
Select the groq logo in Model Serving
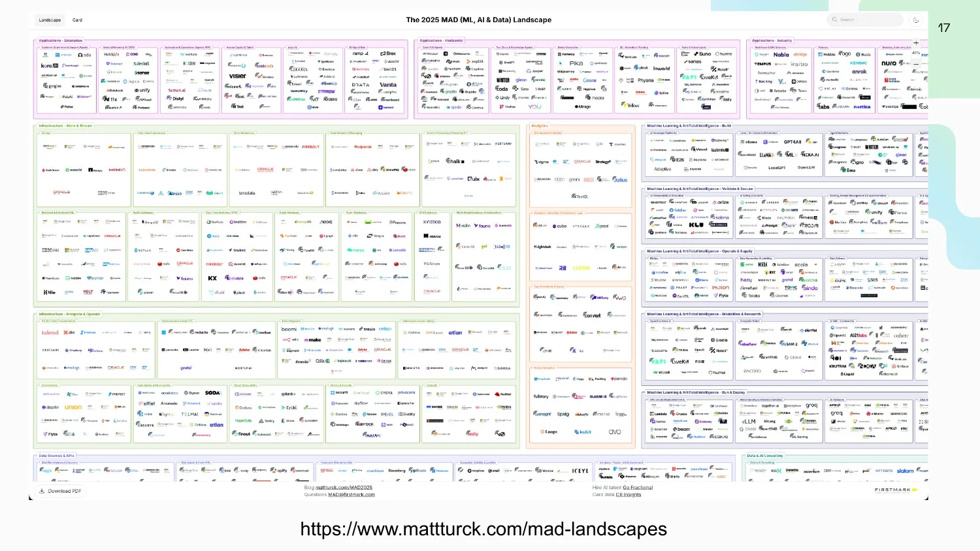(x=811, y=405)
